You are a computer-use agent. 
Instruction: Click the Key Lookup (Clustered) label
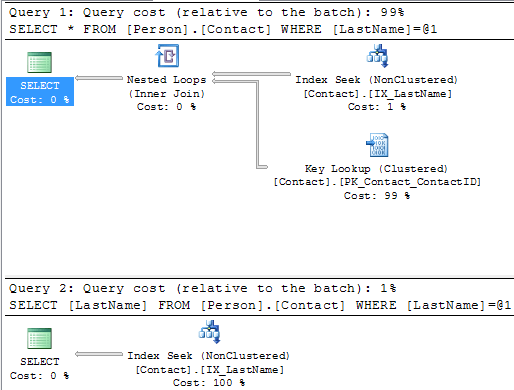[376, 169]
